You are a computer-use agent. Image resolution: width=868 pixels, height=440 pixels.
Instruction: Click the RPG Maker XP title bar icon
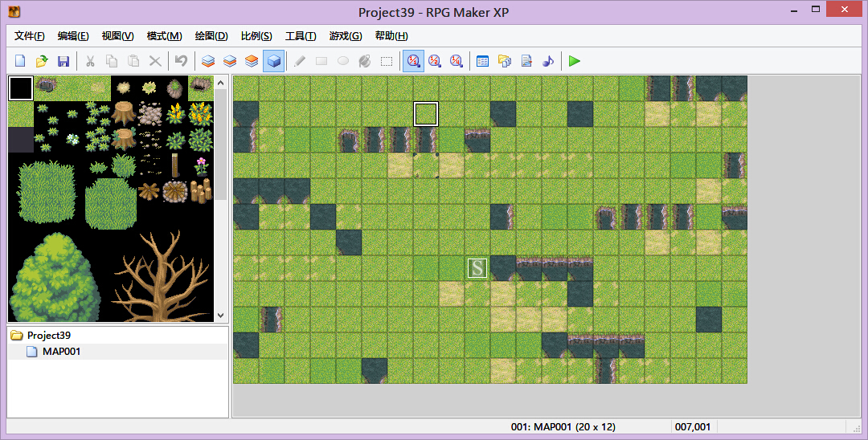click(x=14, y=11)
